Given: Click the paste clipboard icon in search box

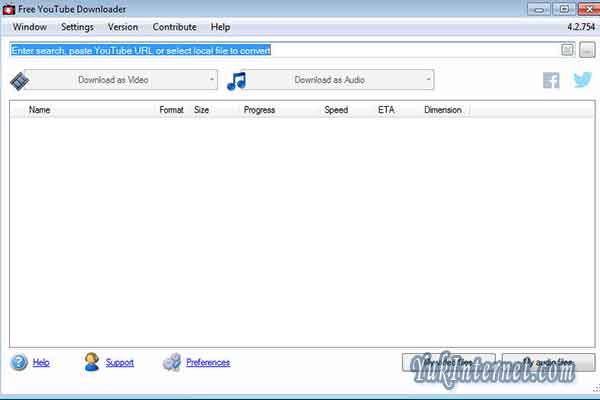Looking at the screenshot, I should pyautogui.click(x=567, y=50).
